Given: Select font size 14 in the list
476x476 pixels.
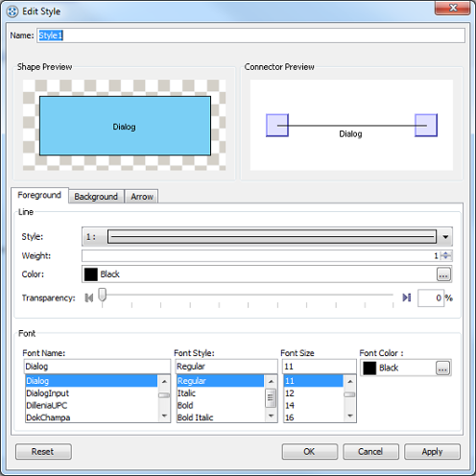Looking at the screenshot, I should coord(314,405).
